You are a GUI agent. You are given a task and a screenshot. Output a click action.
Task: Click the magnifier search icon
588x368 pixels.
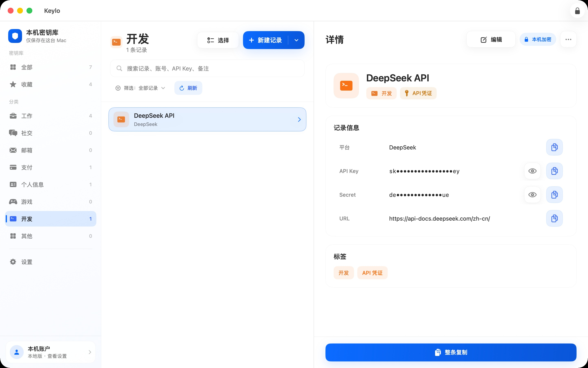pyautogui.click(x=119, y=68)
